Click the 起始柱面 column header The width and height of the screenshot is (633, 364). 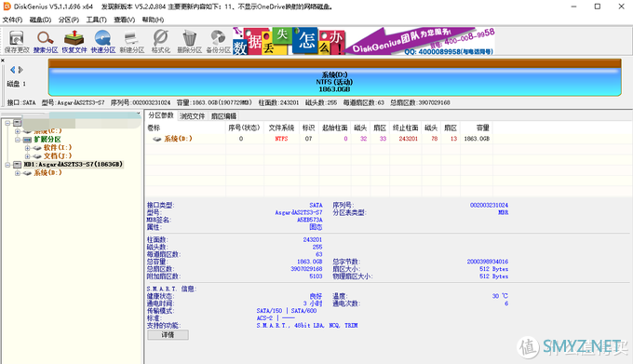[x=335, y=128]
